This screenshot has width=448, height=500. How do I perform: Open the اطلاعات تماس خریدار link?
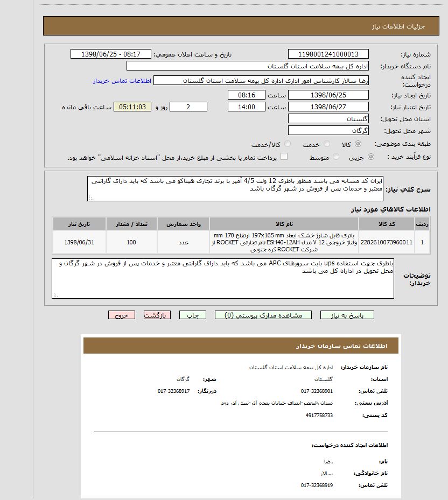121,81
